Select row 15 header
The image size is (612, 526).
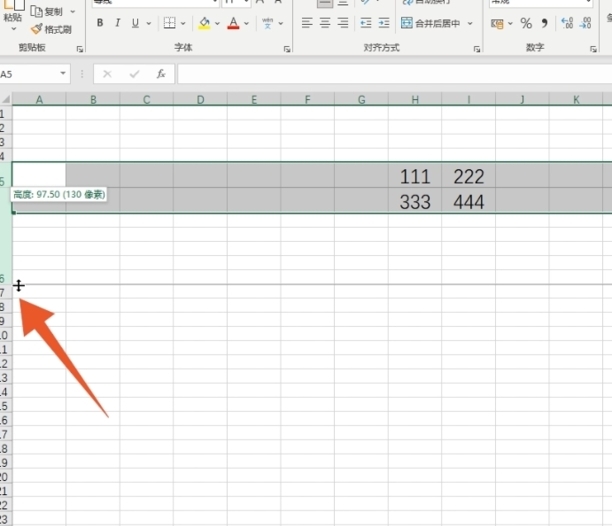6,406
